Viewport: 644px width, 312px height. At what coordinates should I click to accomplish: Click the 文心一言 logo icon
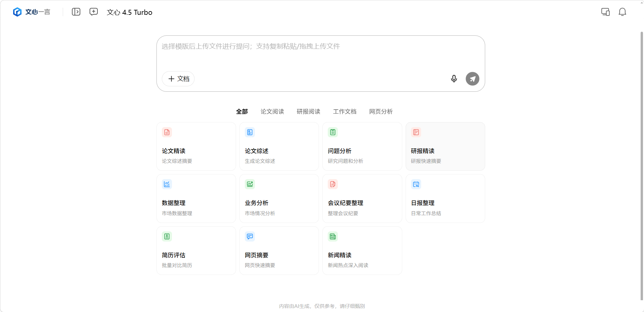point(17,12)
